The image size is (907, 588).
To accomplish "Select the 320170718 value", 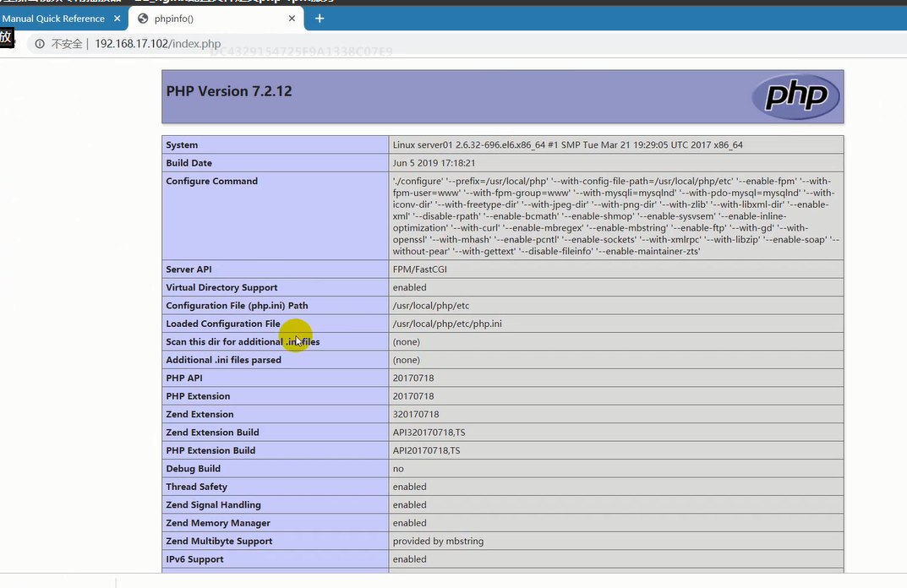I will (x=416, y=415).
